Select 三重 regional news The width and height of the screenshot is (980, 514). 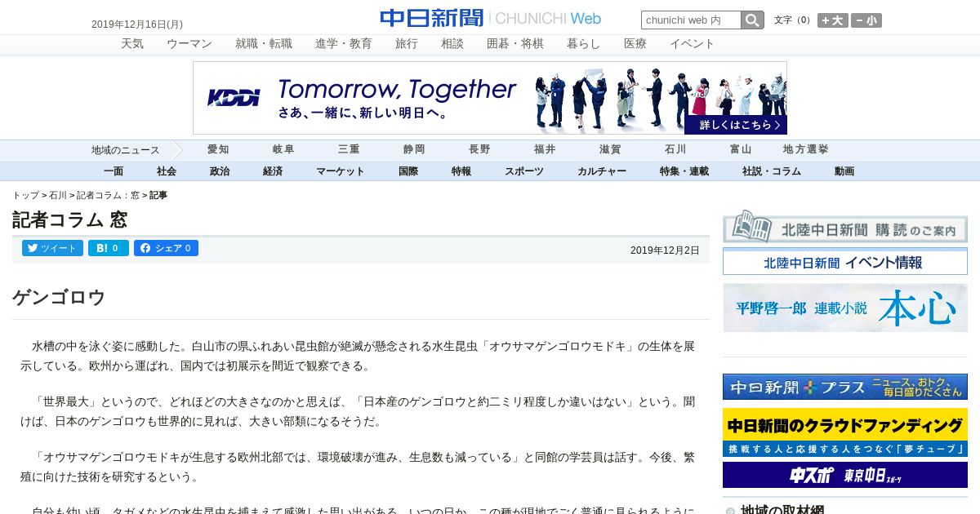coord(349,150)
